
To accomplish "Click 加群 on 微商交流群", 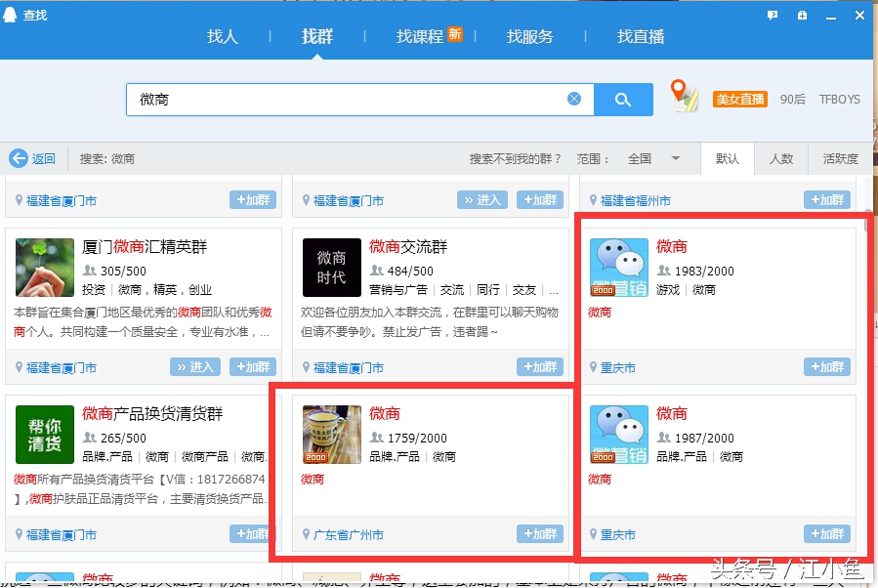I will [x=538, y=366].
